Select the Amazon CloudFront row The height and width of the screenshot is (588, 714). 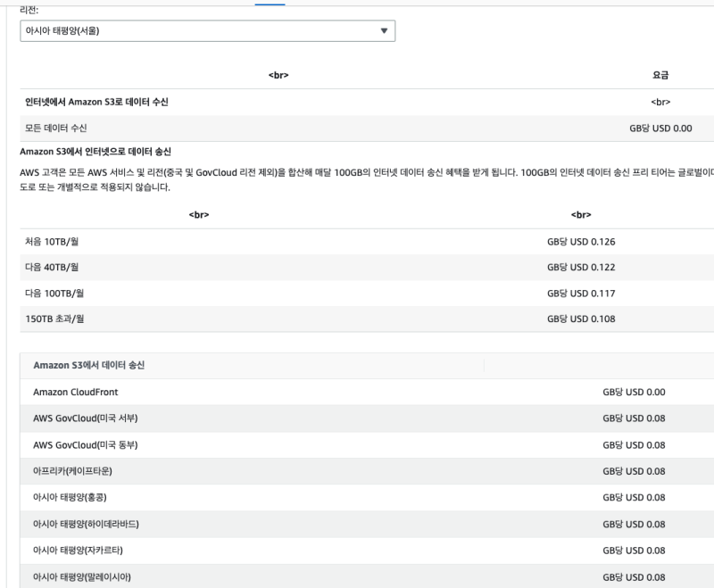click(367, 392)
